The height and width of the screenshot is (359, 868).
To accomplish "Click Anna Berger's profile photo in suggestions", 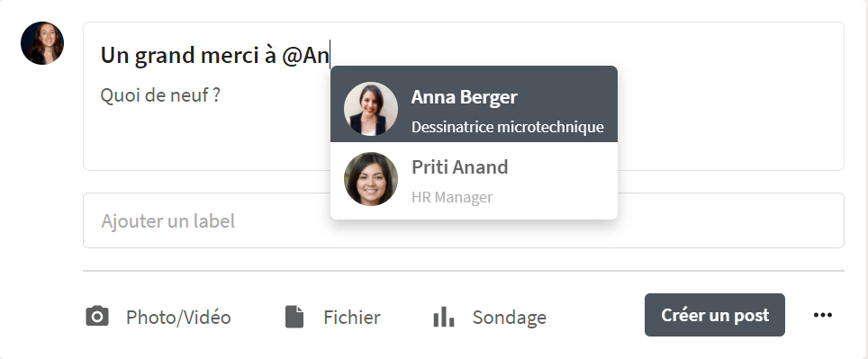I will point(370,109).
